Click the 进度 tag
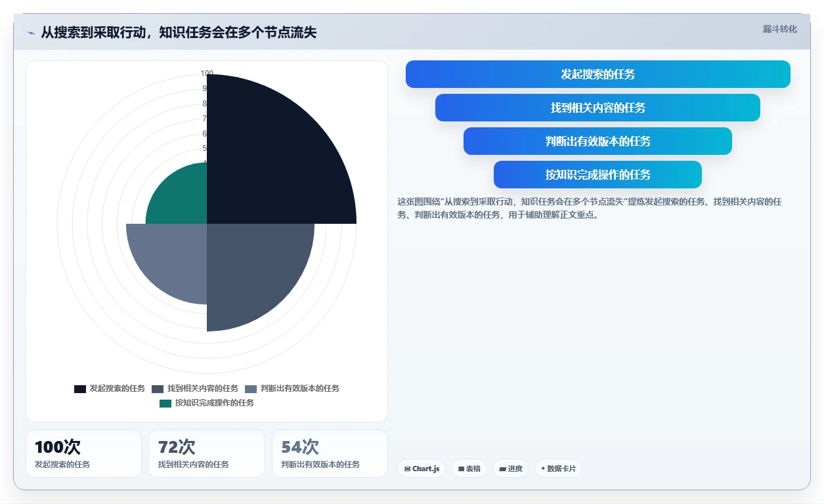 511,469
